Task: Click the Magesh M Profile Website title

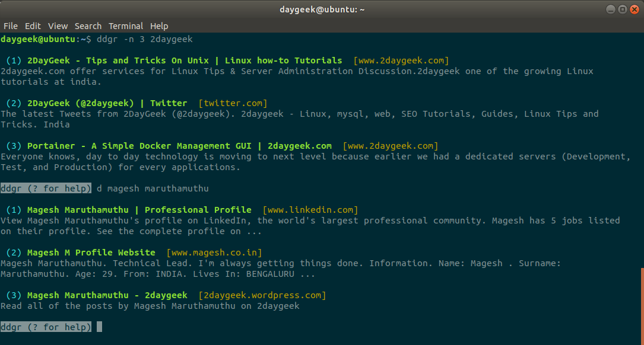Action: tap(91, 253)
